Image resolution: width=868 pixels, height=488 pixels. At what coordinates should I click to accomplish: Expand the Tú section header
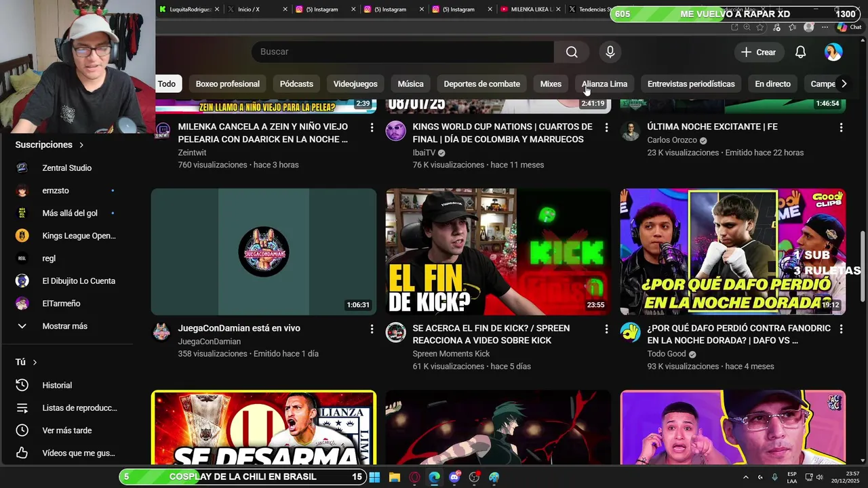26,362
